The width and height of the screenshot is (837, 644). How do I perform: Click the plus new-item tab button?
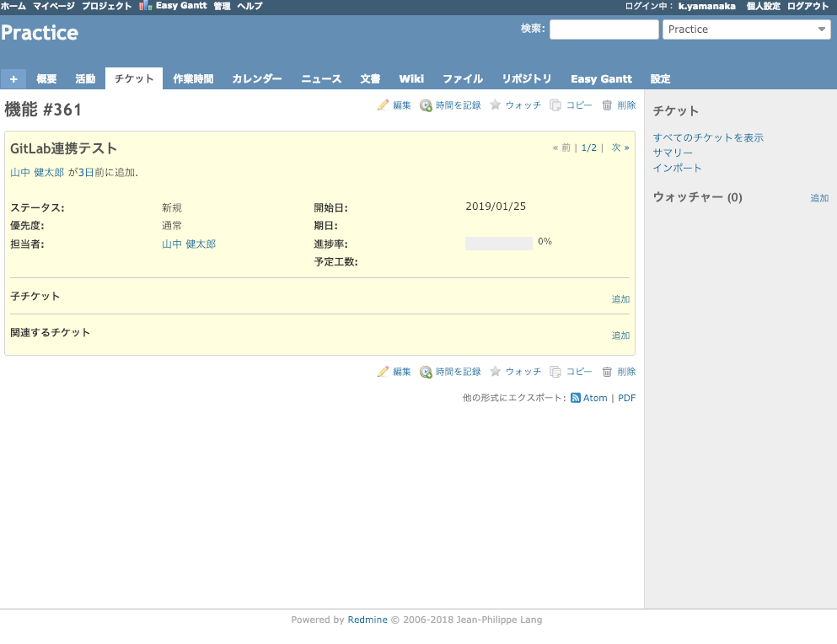[x=13, y=79]
